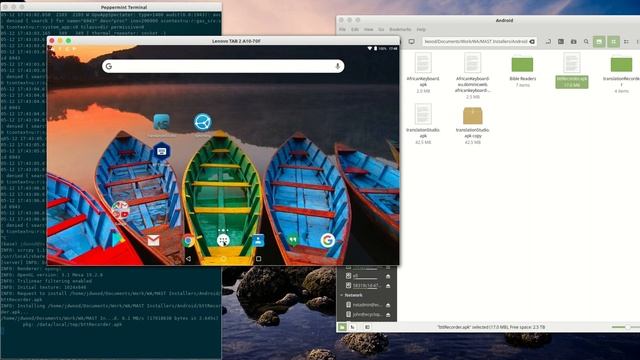Image resolution: width=640 pixels, height=360 pixels.
Task: Switch file manager to grid view
Action: coord(613,42)
